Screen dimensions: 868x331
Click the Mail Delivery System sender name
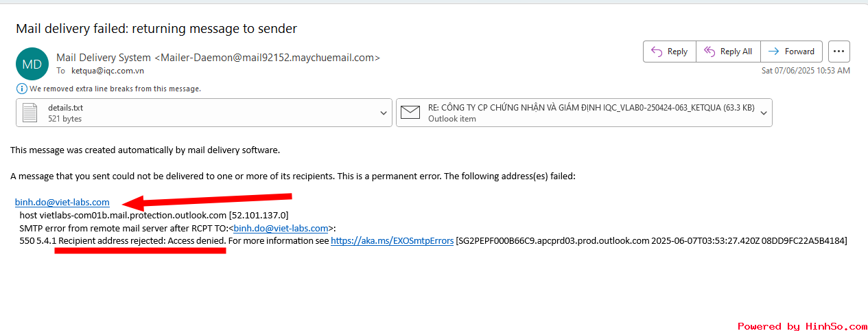[x=104, y=58]
